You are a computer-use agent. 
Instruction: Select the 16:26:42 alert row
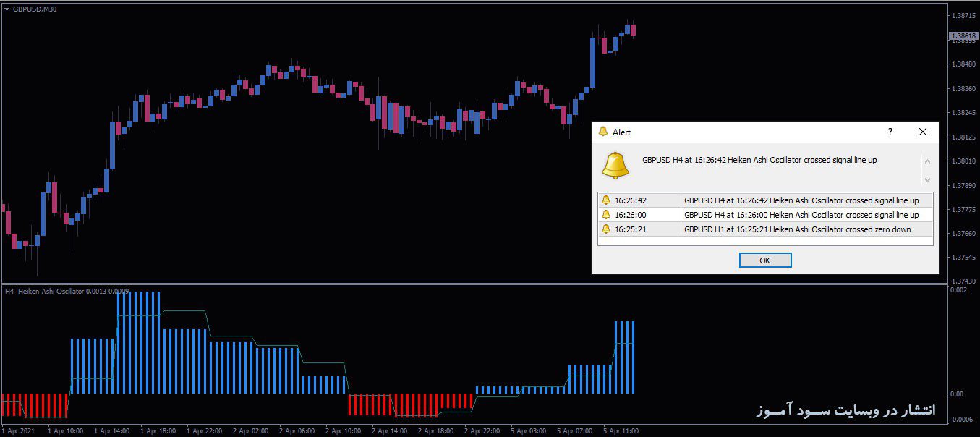[x=765, y=200]
